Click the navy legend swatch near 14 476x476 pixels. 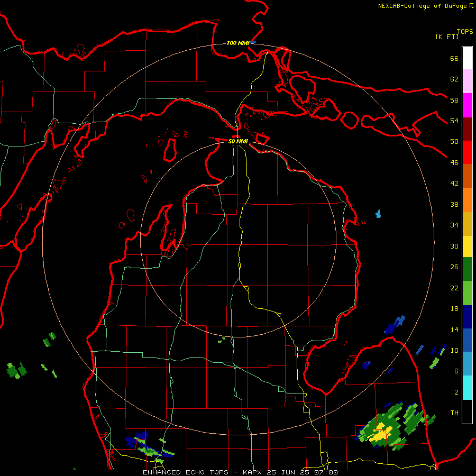click(x=467, y=317)
